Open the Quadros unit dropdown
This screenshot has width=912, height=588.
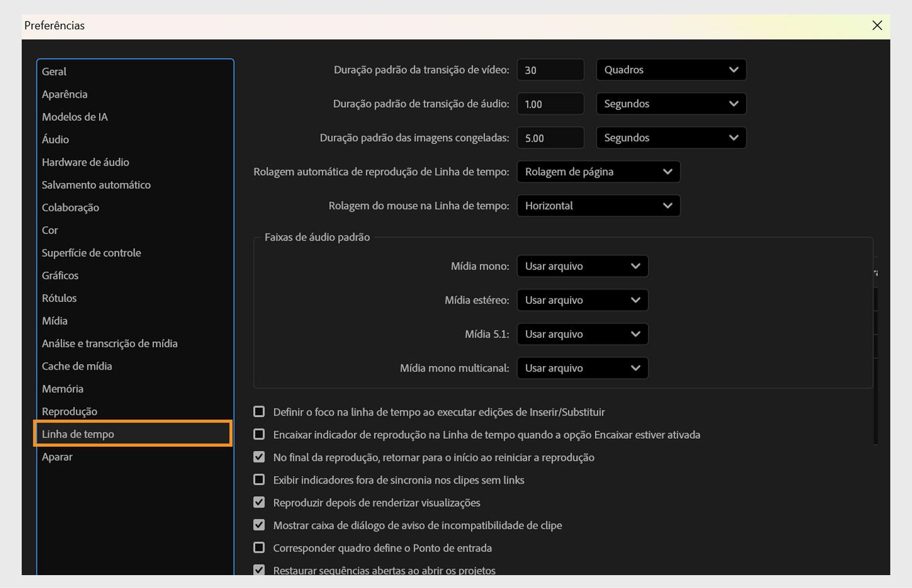(x=670, y=69)
